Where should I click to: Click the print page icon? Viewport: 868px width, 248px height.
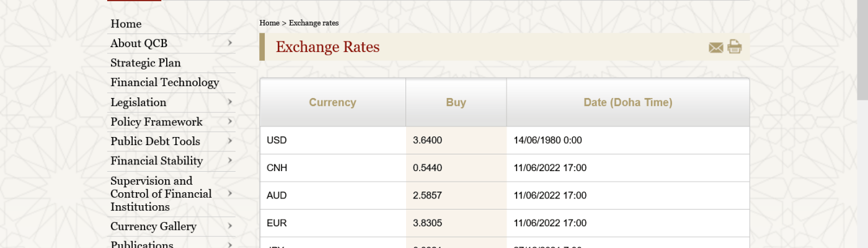tap(735, 47)
